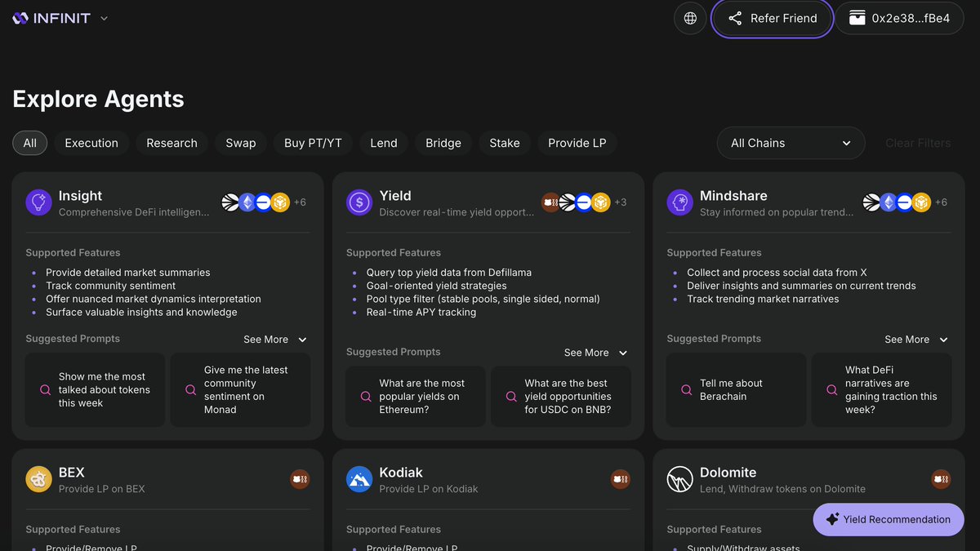Click the Berachain icon on Yield card
The height and width of the screenshot is (551, 980).
pos(551,202)
